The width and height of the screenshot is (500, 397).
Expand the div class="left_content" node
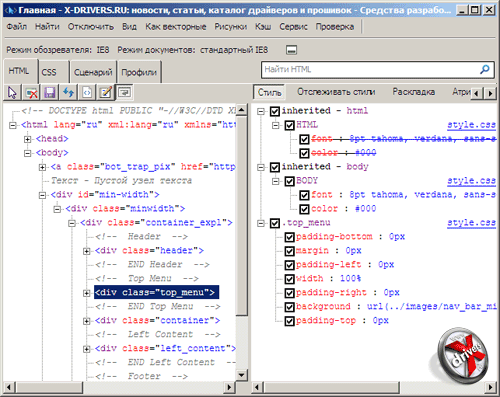click(x=86, y=349)
